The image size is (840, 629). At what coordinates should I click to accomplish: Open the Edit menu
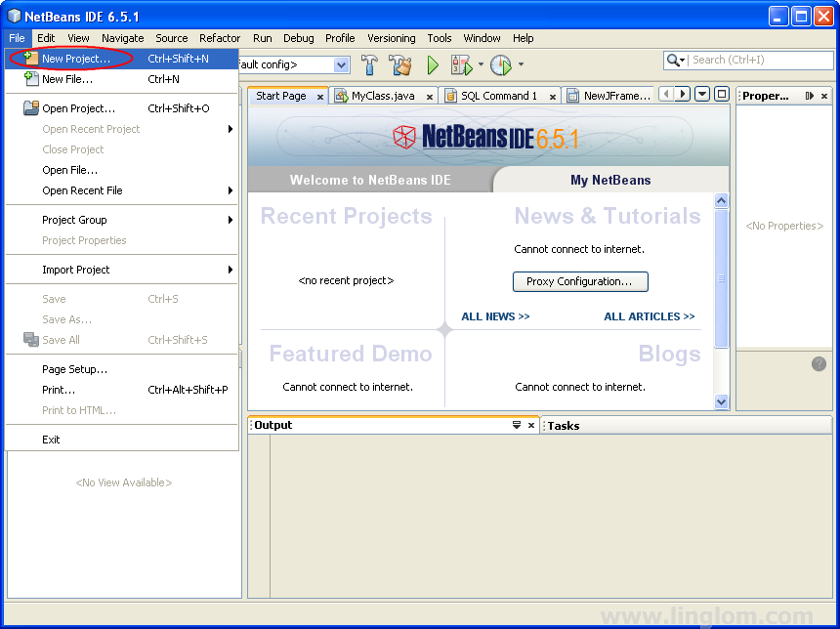46,38
